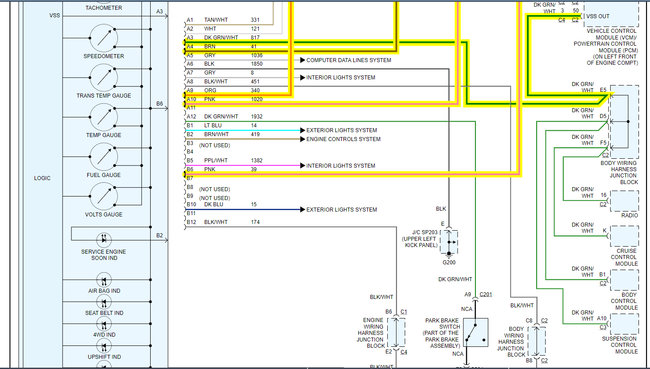Click the Volts Gauge dial symbol

(x=104, y=197)
